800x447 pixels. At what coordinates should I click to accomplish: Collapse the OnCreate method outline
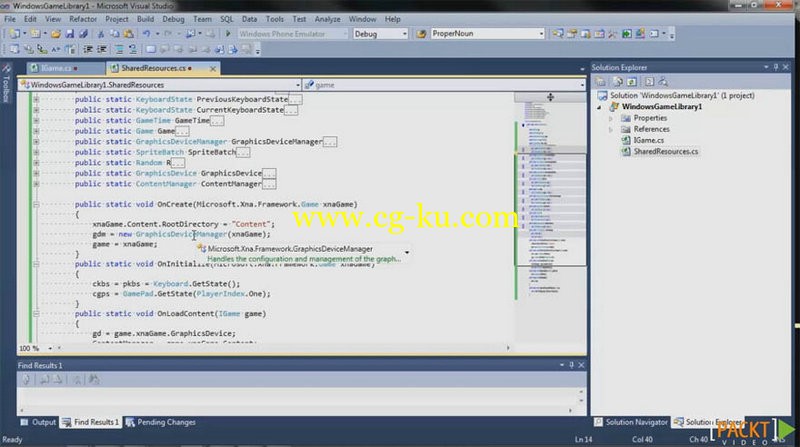pyautogui.click(x=36, y=204)
